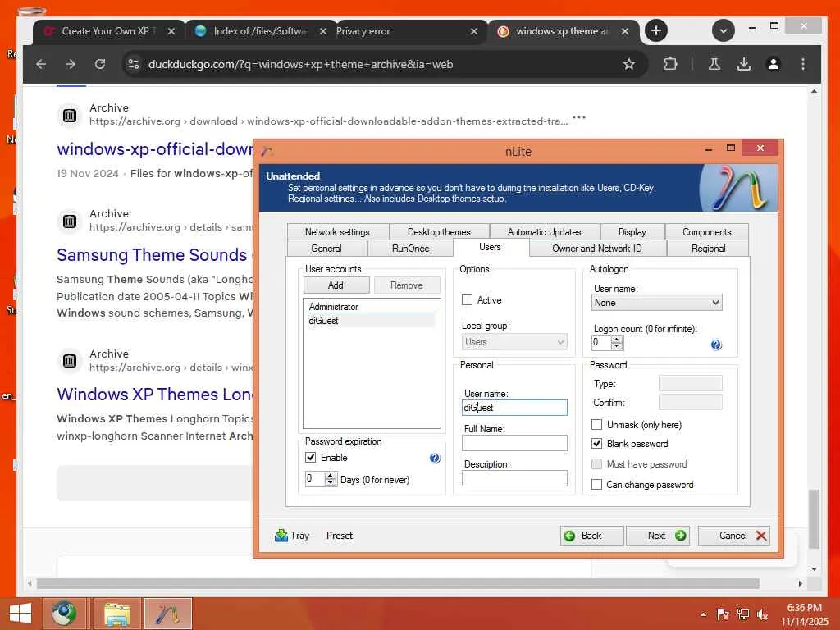Viewport: 840px width, 630px height.
Task: Open the browser three-dot menu
Action: pos(802,64)
